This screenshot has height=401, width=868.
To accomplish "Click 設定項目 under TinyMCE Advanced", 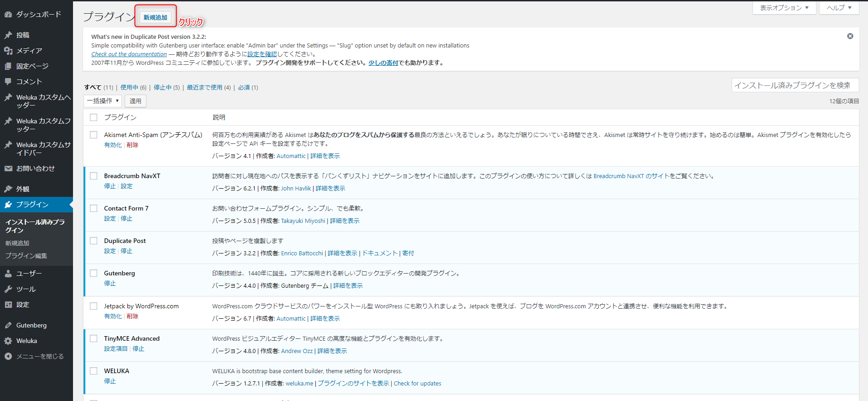I will [x=116, y=349].
